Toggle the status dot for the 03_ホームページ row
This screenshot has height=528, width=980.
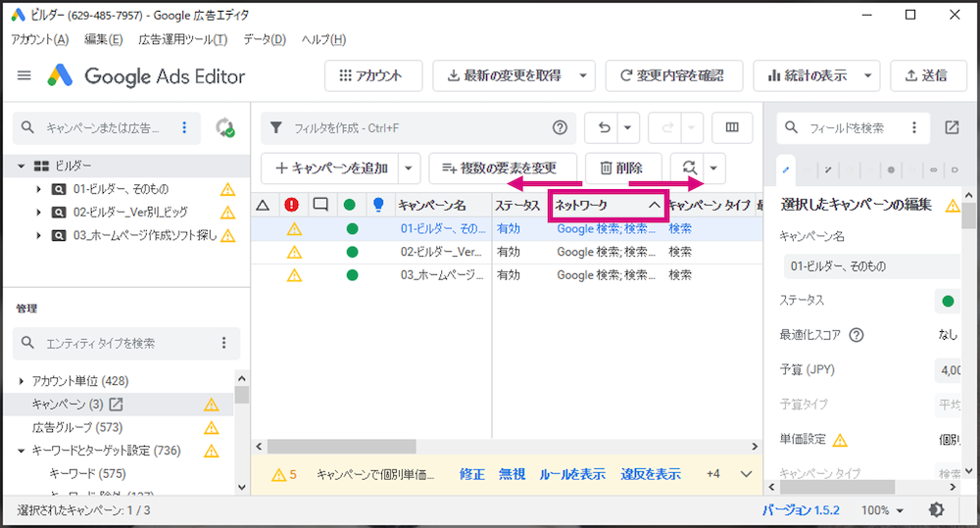[352, 275]
